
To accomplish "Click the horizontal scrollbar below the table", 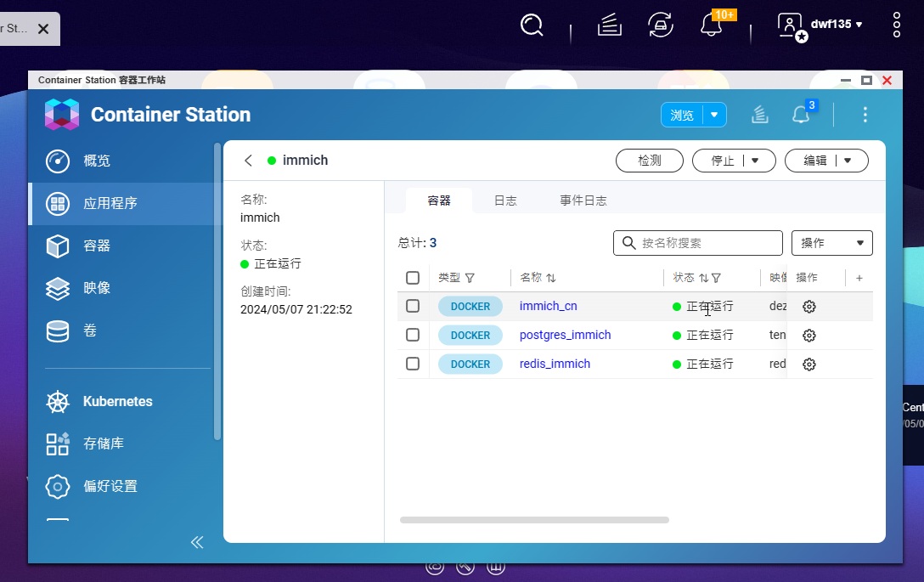I will (534, 520).
